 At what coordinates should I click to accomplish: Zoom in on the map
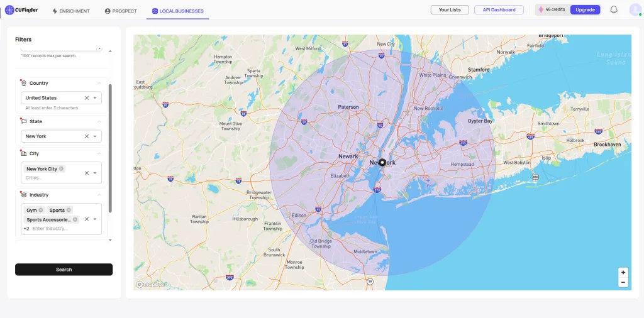click(623, 273)
